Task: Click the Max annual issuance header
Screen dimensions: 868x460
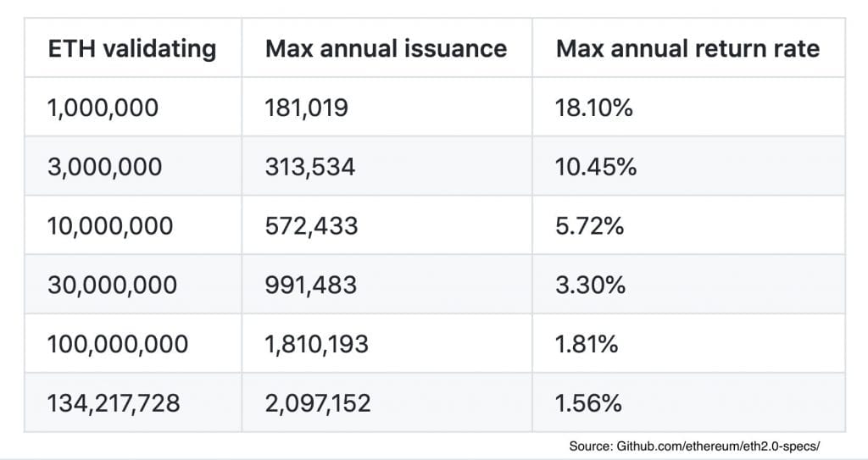Action: click(386, 48)
